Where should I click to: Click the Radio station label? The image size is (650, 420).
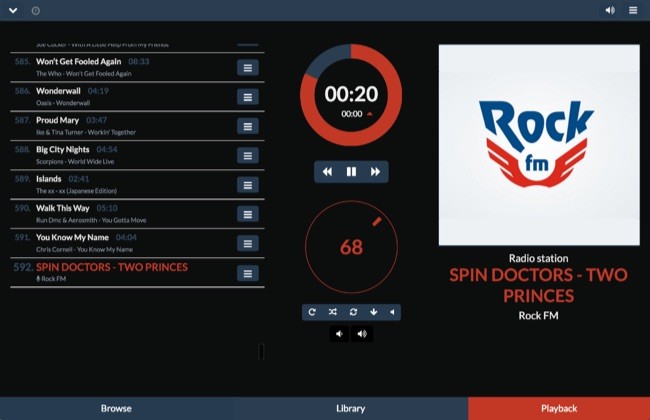click(x=538, y=259)
